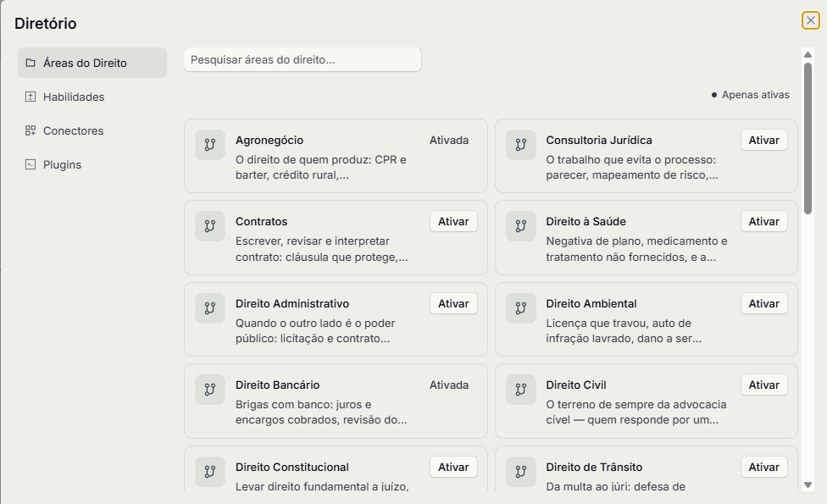Click the Direito Constitucional card icon
The height and width of the screenshot is (504, 827).
click(x=210, y=471)
